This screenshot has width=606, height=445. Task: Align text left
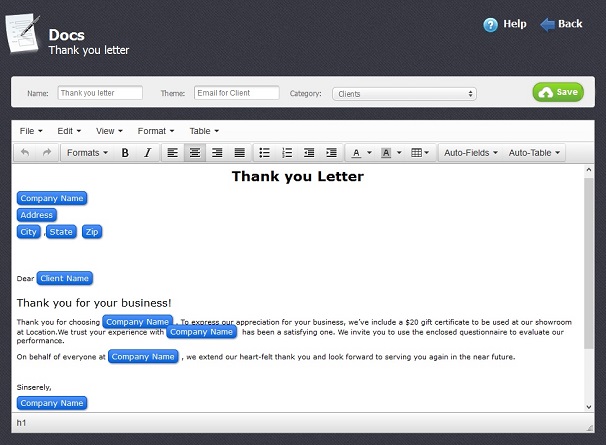172,153
